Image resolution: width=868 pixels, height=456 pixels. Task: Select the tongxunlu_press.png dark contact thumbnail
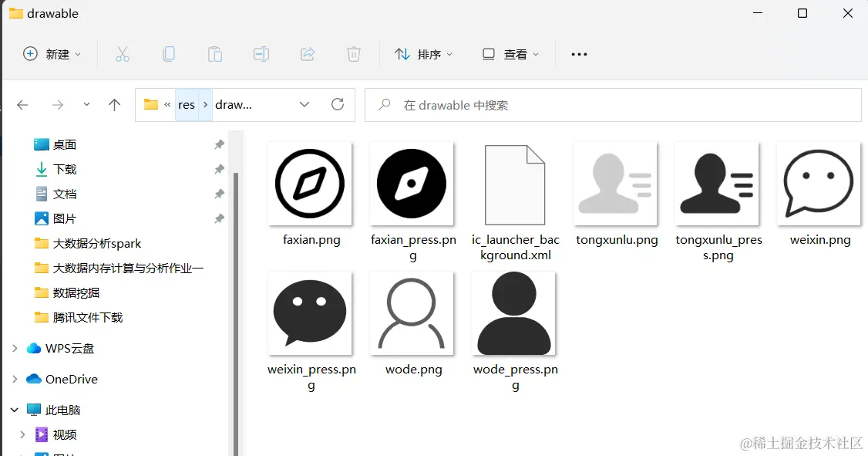[717, 184]
